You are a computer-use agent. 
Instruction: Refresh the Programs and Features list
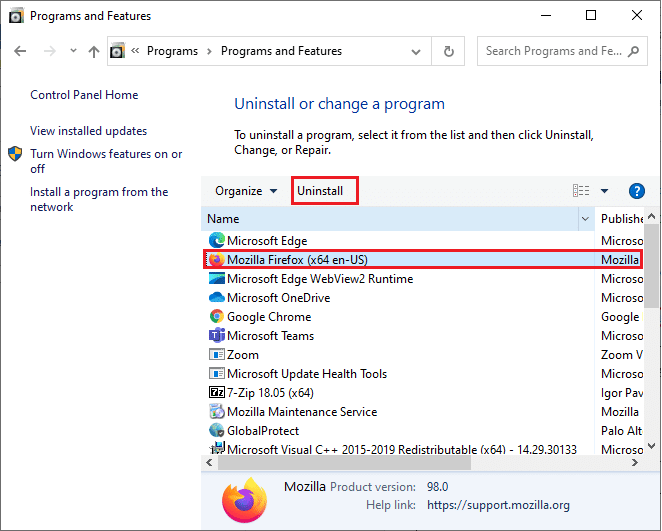tap(448, 51)
